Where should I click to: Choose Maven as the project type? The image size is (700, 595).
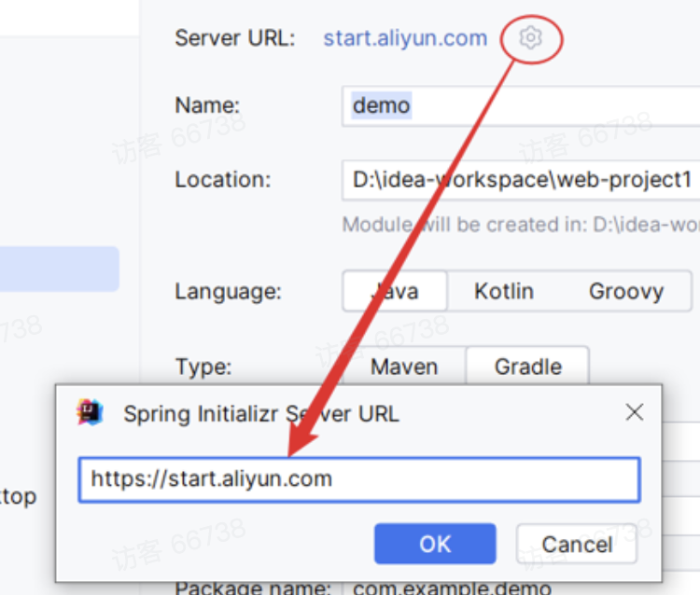404,367
